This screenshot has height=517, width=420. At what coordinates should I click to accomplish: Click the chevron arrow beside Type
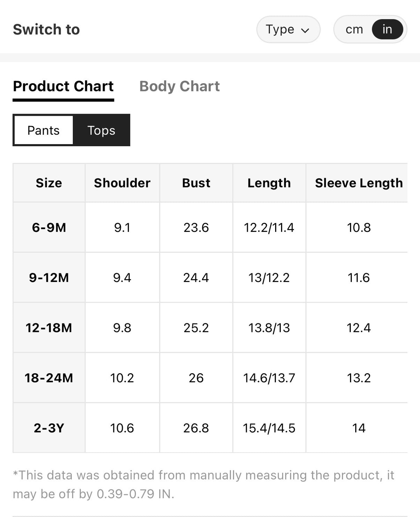tap(305, 30)
